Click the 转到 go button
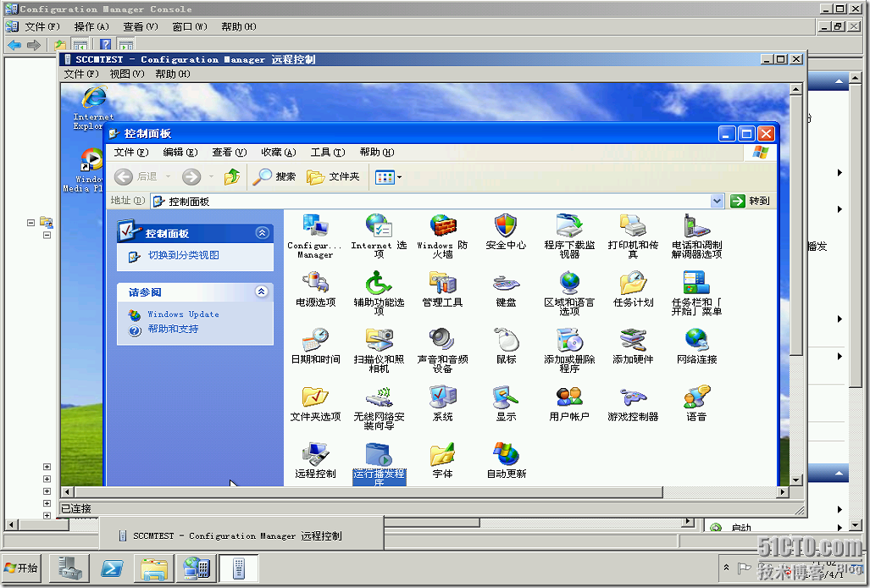The width and height of the screenshot is (870, 588). point(751,201)
